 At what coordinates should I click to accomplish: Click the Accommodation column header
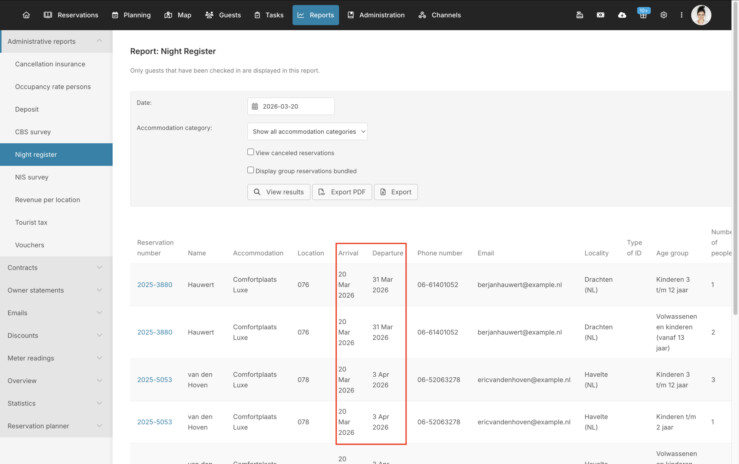pos(258,253)
